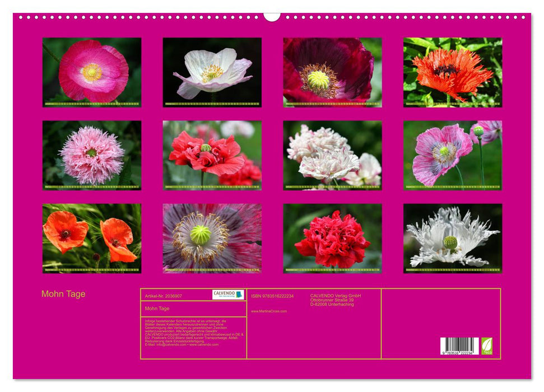Screen dimensions: 544x392
Task: Expand the date bar under the bottom-right poppy
Action: pyautogui.click(x=451, y=269)
